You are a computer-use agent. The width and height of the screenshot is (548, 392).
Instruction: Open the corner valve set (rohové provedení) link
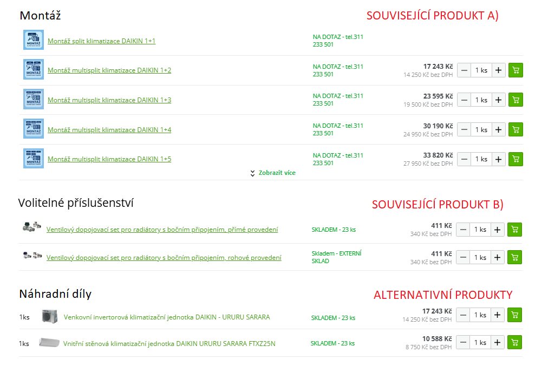tap(164, 258)
